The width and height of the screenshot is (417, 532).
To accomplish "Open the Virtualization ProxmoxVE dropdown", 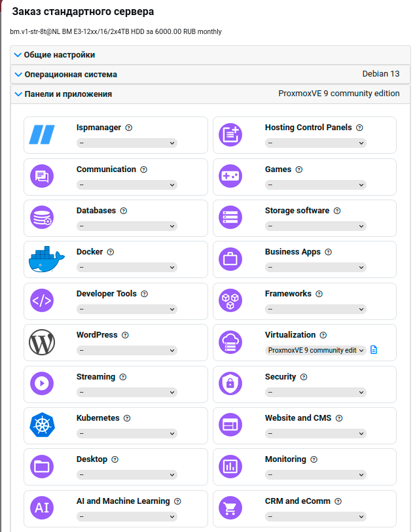I will point(316,350).
